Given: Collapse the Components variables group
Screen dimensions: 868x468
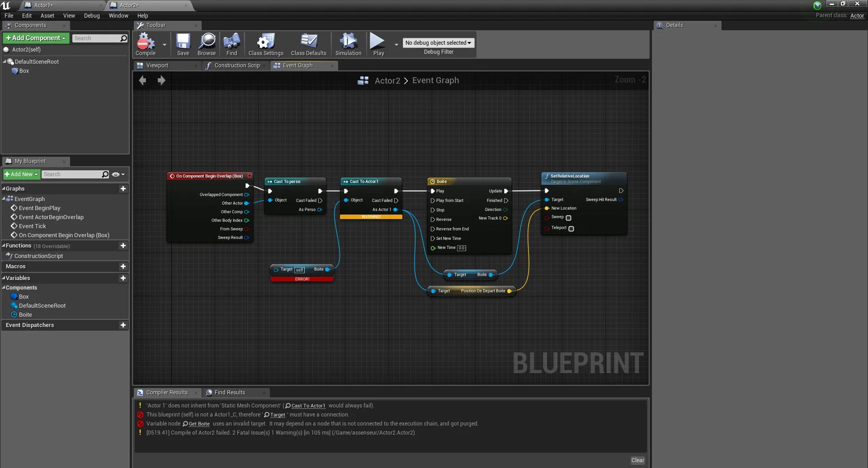Looking at the screenshot, I should click(x=4, y=287).
